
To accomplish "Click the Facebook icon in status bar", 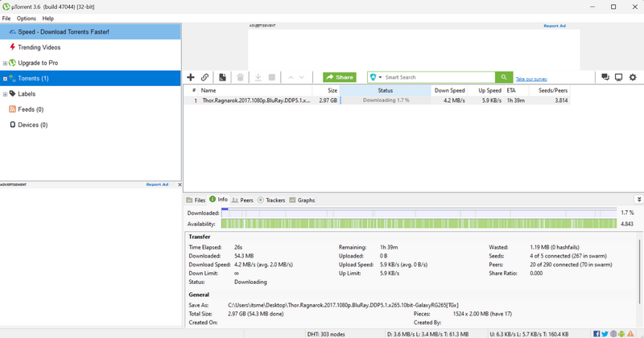I will [597, 333].
